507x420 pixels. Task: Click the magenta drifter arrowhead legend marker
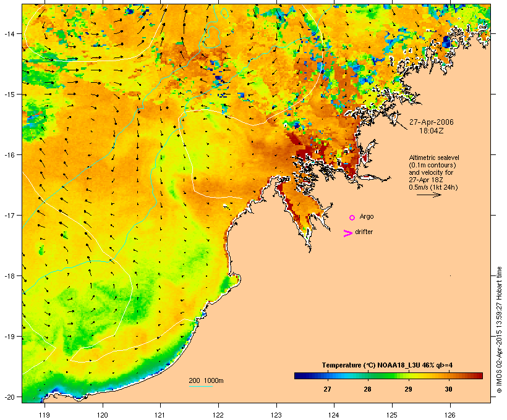[347, 233]
